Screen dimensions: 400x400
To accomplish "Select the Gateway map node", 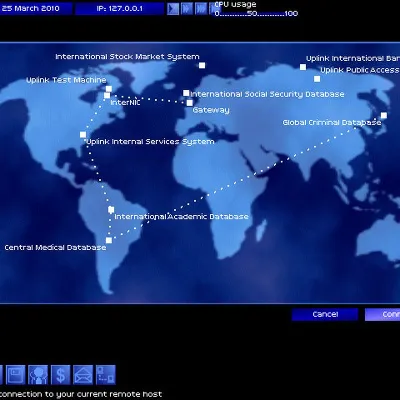I will click(190, 103).
